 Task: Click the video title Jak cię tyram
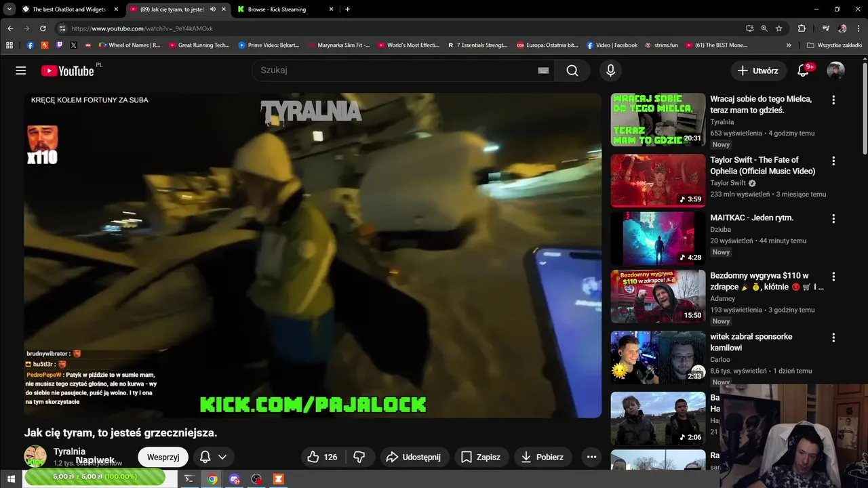tap(121, 432)
